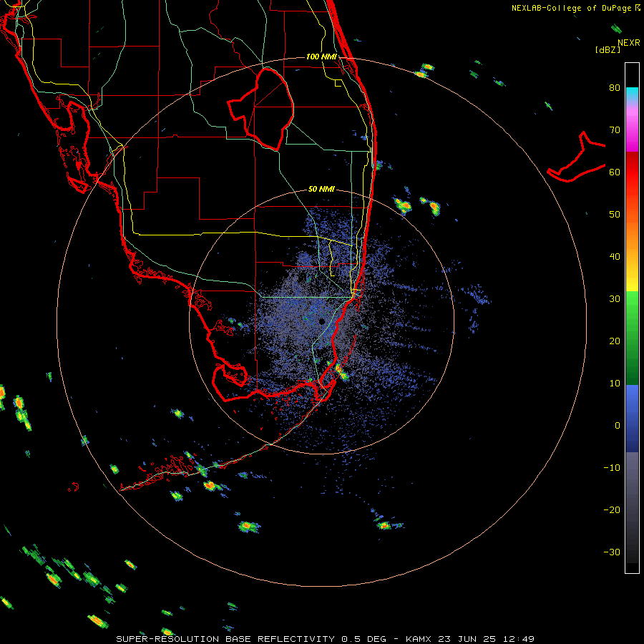Select the 100 NMI range ring label
Viewport: 644px width, 644px height.
pos(321,57)
